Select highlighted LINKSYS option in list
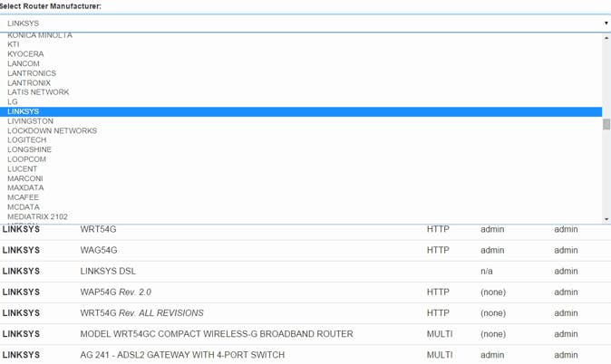This screenshot has height=364, width=611. (x=301, y=111)
